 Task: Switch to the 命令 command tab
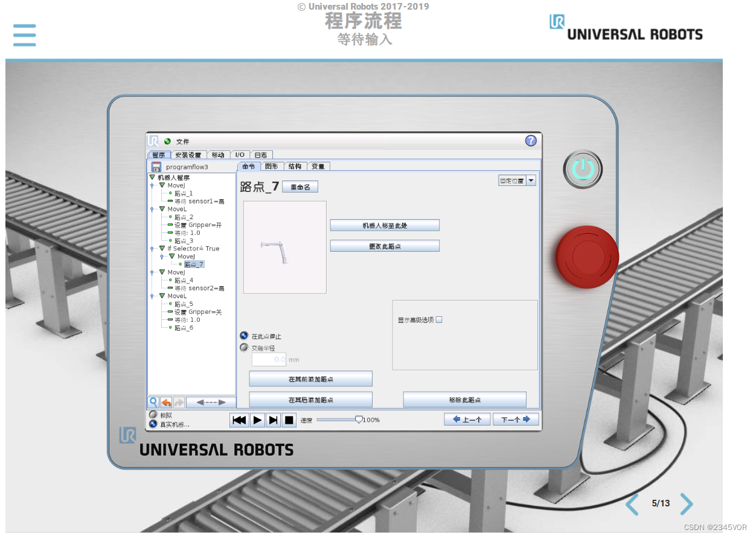(249, 166)
